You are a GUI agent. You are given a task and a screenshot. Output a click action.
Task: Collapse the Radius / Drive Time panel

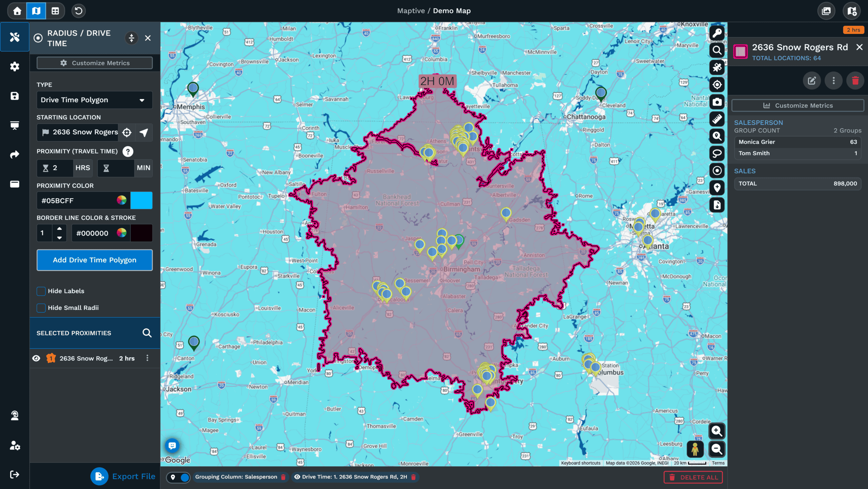pos(132,38)
